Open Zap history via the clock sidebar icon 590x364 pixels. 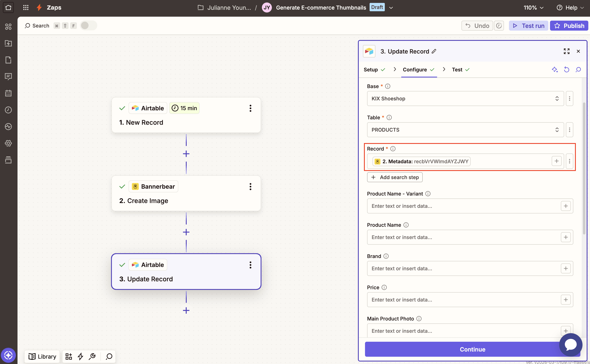pyautogui.click(x=8, y=110)
